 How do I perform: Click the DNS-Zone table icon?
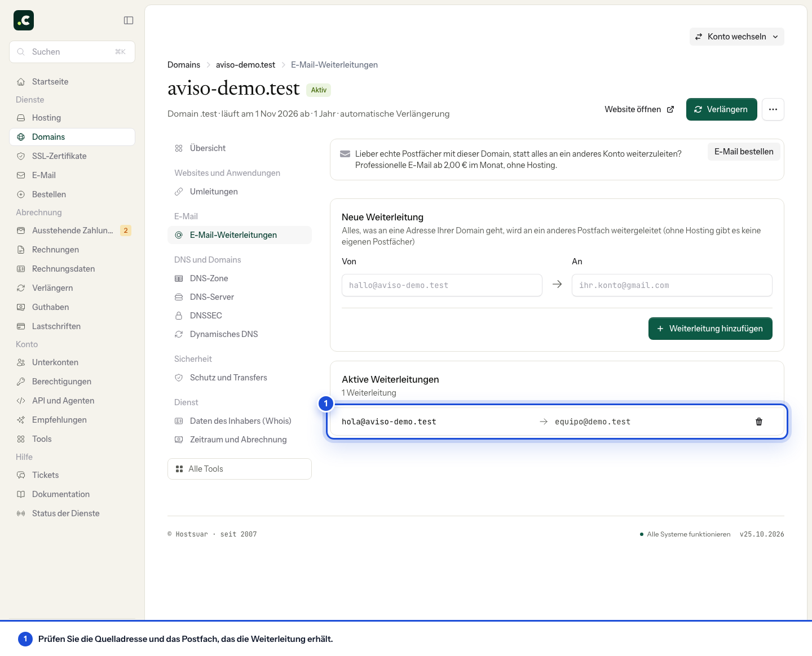179,278
